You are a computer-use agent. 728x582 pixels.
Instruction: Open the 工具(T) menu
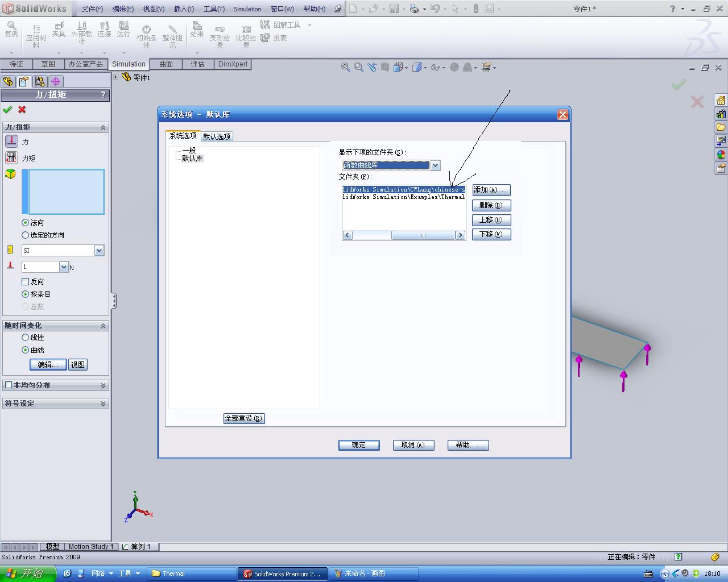[214, 9]
